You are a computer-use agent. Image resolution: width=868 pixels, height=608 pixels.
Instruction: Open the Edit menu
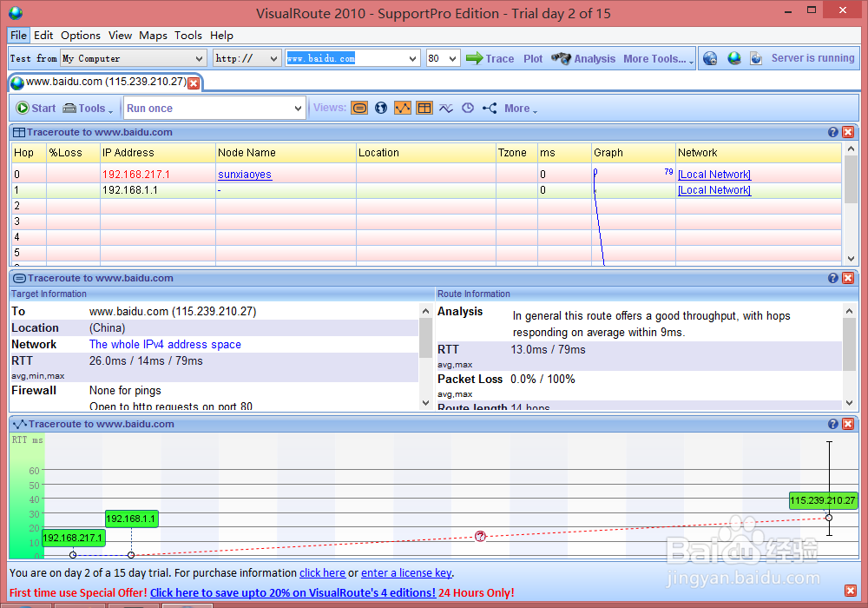point(43,36)
